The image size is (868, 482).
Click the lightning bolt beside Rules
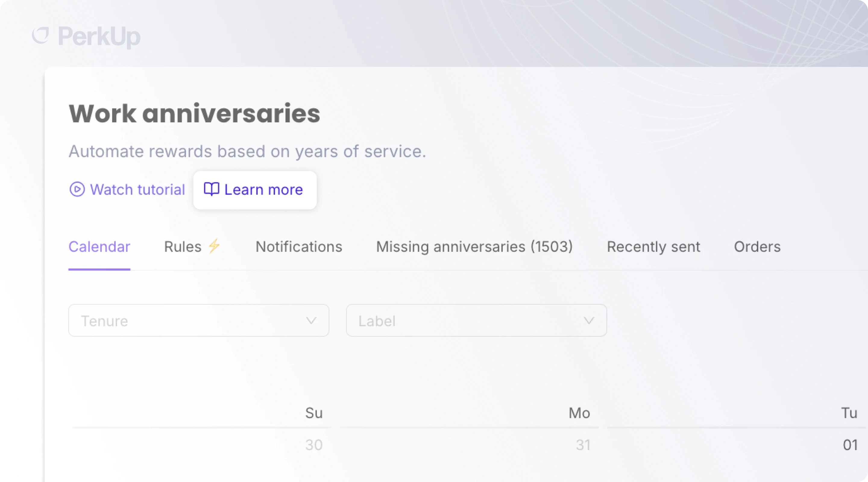click(x=214, y=246)
